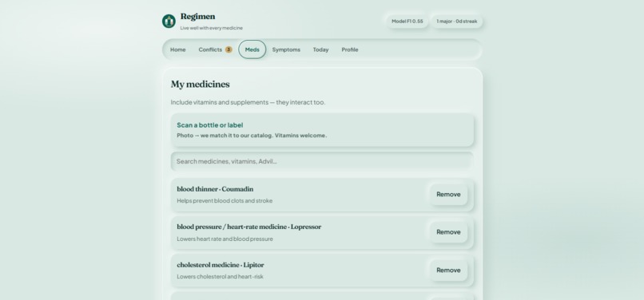
Task: Select the blood thinner · Coumadin entry
Action: (323, 195)
